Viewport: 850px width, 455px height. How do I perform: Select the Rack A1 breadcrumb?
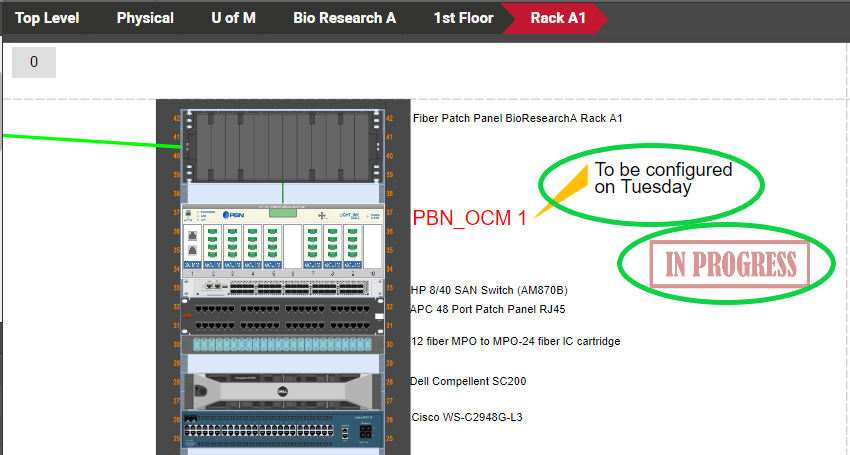[558, 18]
